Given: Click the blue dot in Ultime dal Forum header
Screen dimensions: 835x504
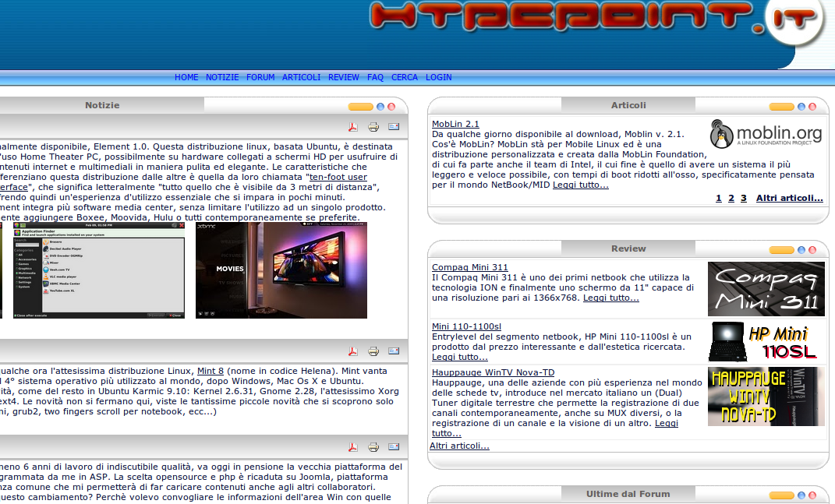Looking at the screenshot, I should tap(801, 495).
